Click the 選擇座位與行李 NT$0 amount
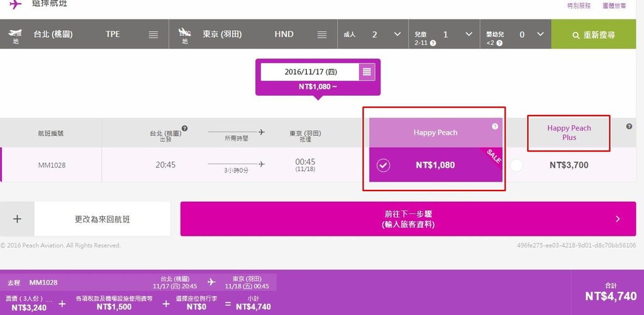The width and height of the screenshot is (644, 315). (196, 306)
